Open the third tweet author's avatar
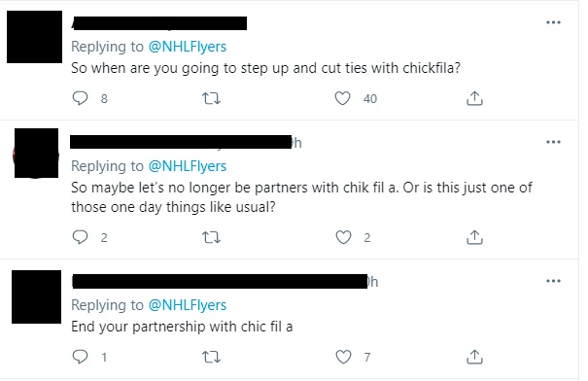 click(x=36, y=296)
